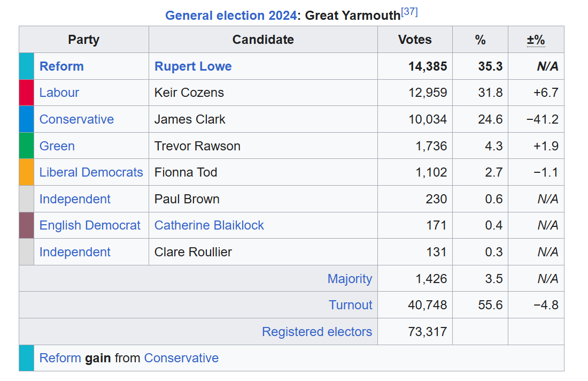
Task: Click the Reform party link in first row
Action: [61, 66]
